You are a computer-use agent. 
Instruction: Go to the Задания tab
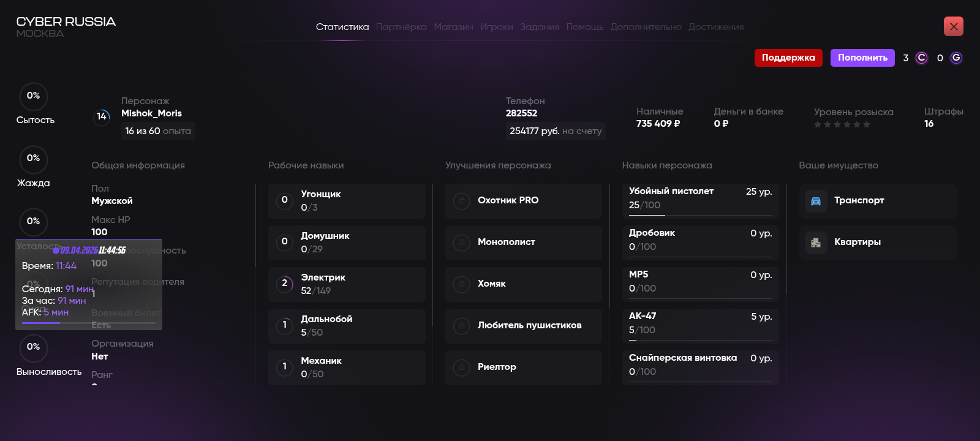pos(539,27)
